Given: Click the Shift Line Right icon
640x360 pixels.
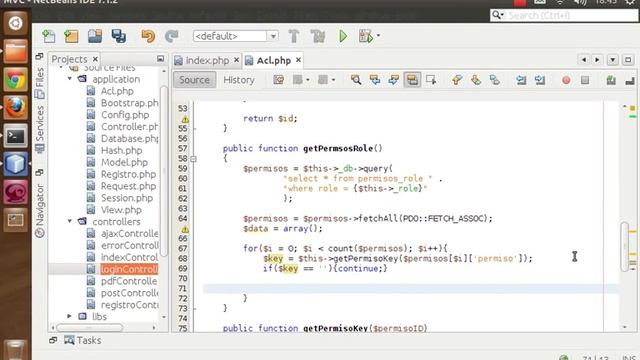Looking at the screenshot, I should point(540,80).
